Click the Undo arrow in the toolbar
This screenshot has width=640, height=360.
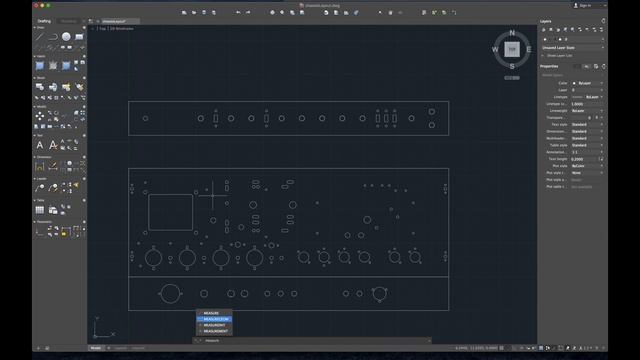point(238,13)
